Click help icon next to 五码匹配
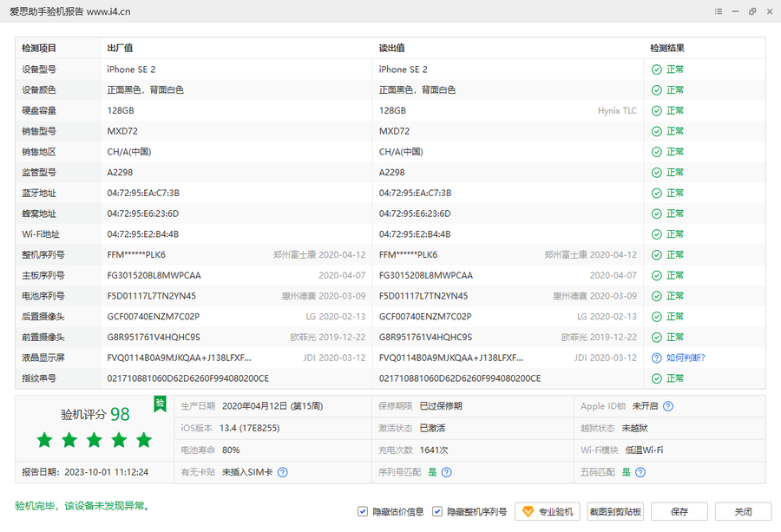The height and width of the screenshot is (532, 781). 640,472
